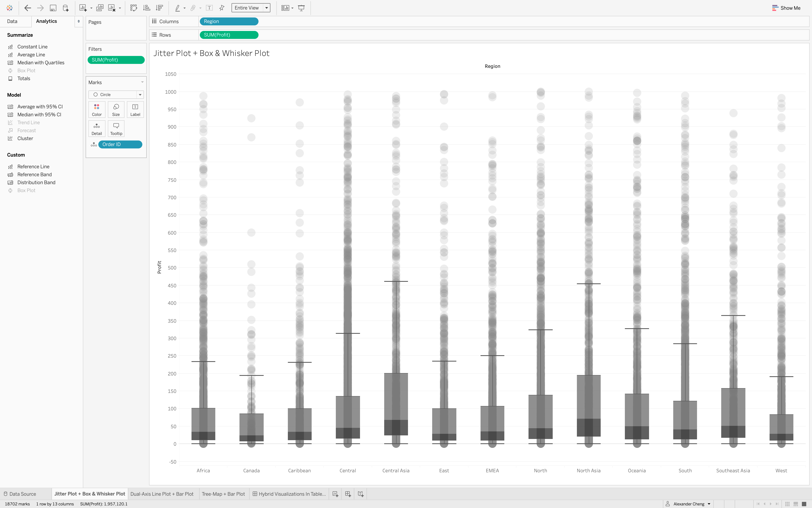The image size is (812, 508).
Task: Open Hybrid Visualizations In Table dashboard tab
Action: click(x=289, y=494)
